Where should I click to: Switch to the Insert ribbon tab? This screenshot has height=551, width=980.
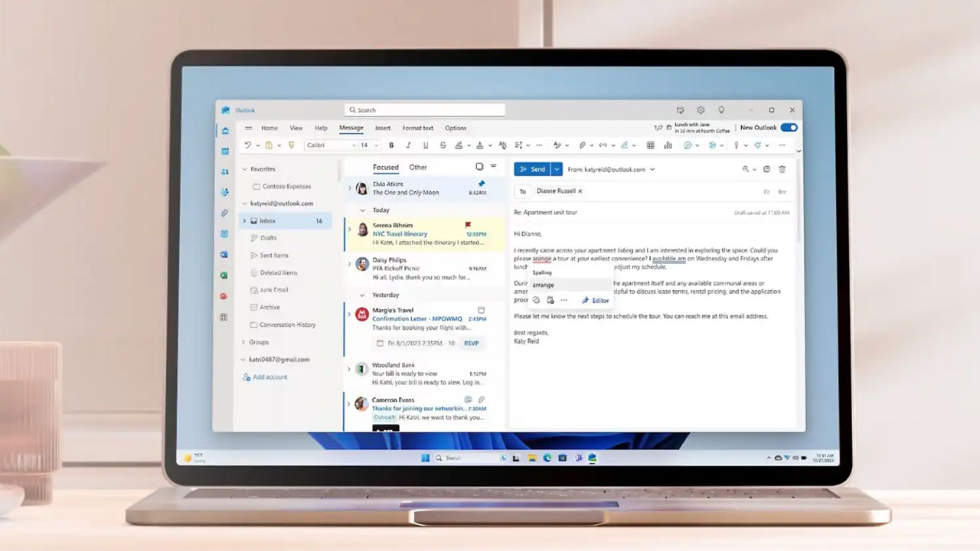tap(383, 128)
